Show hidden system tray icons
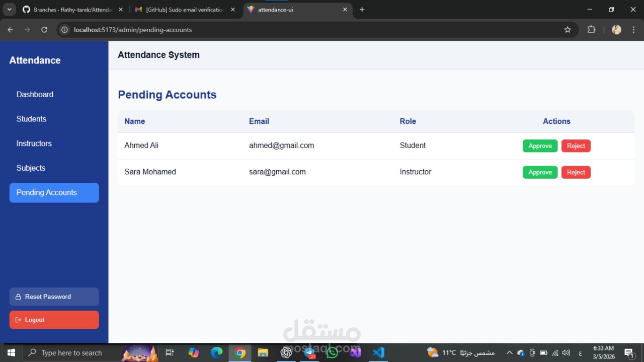Viewport: 644px width, 362px height. coord(509,353)
